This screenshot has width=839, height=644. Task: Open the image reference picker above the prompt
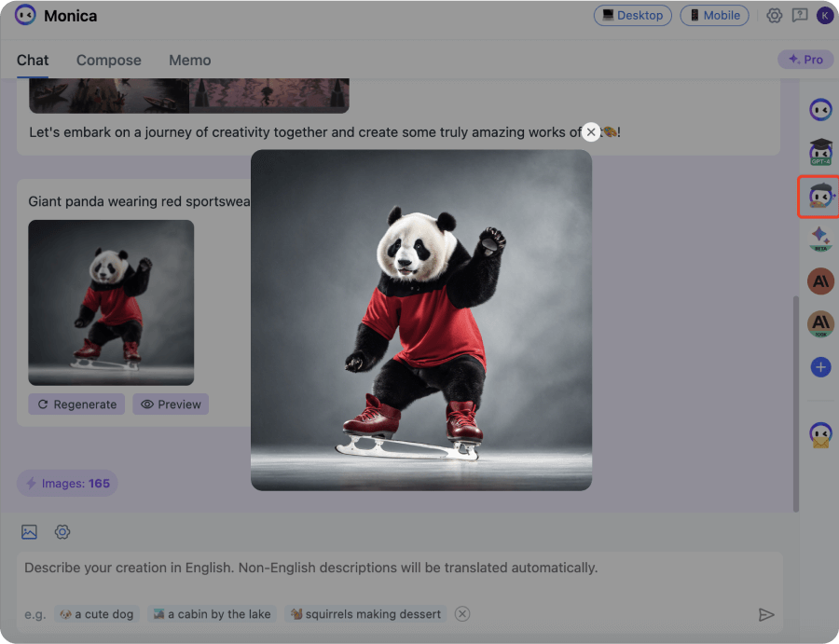coord(29,531)
